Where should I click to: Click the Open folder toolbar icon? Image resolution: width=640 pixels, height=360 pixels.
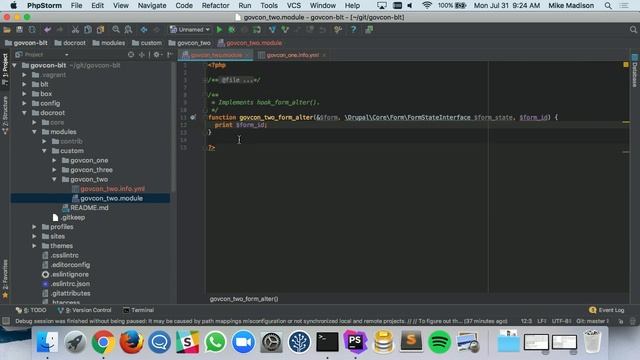[7, 30]
